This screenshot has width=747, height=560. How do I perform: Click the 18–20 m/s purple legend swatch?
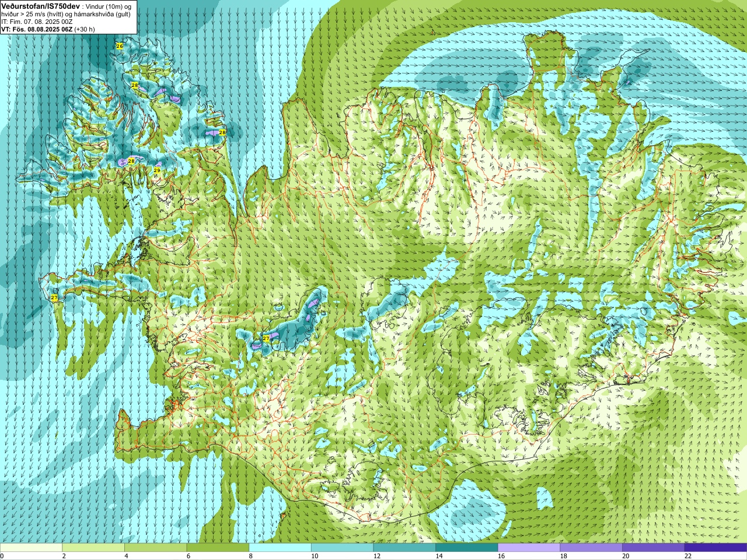click(591, 548)
